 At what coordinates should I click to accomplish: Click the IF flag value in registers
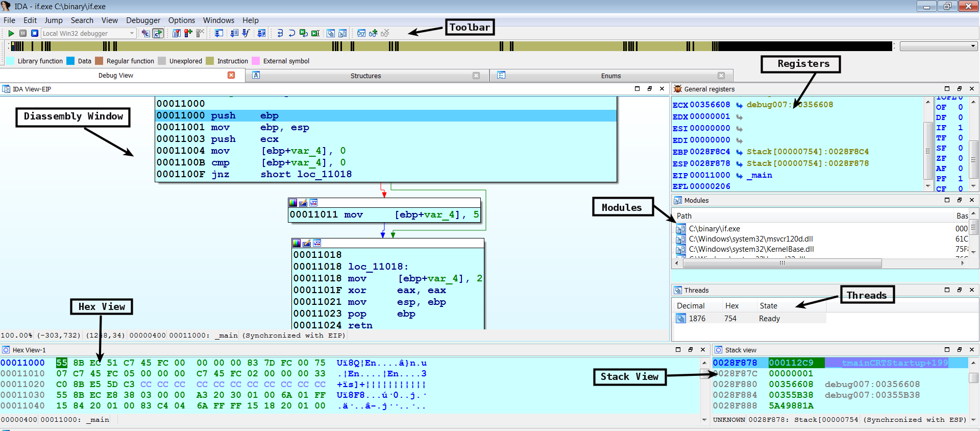tap(960, 128)
